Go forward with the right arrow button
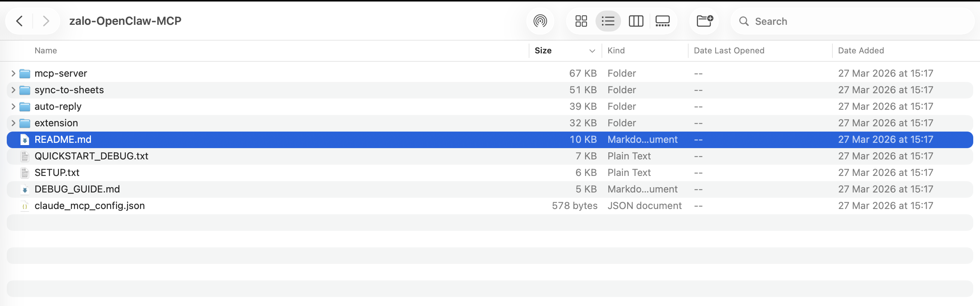This screenshot has height=306, width=980. (46, 21)
